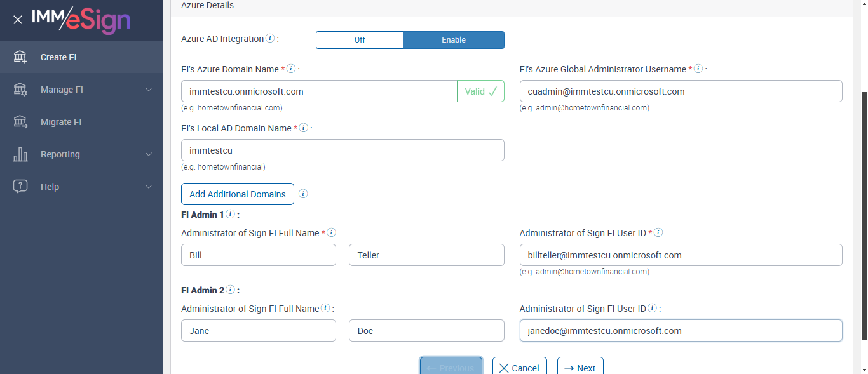Close the sidebar with the X icon

18,20
